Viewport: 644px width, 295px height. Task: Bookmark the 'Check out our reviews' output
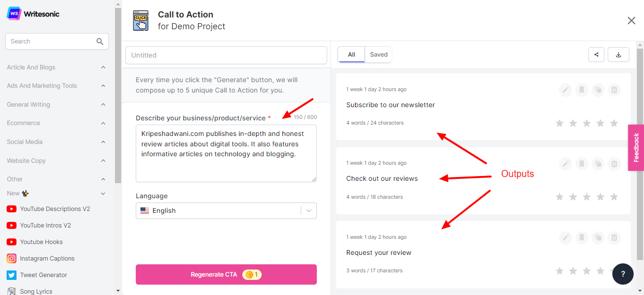582,164
